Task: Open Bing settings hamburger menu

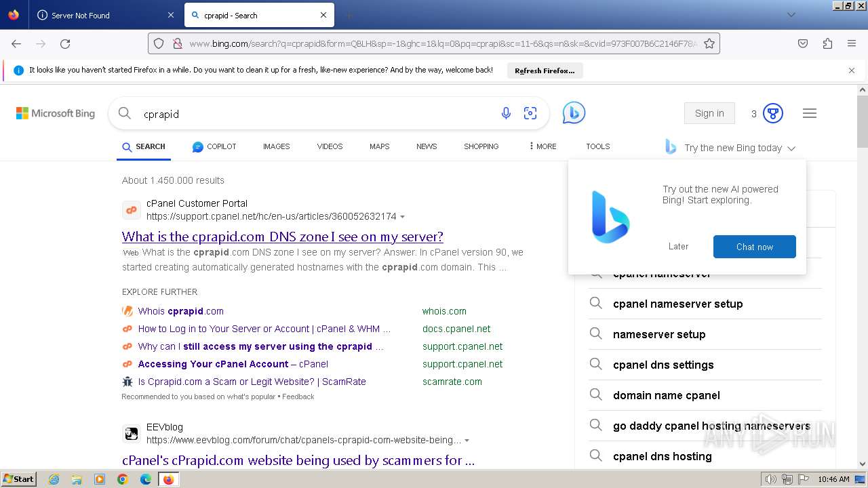Action: click(810, 113)
